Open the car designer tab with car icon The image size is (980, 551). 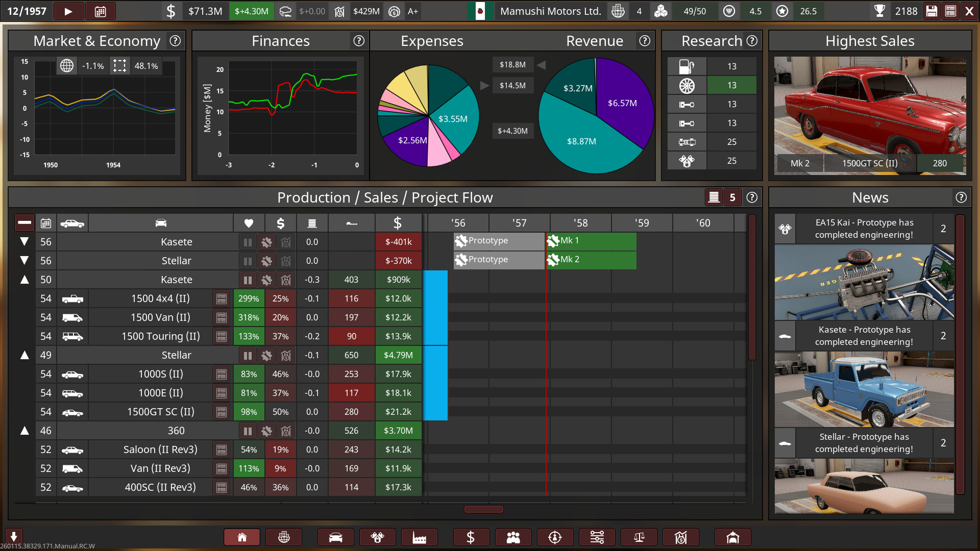pos(335,537)
